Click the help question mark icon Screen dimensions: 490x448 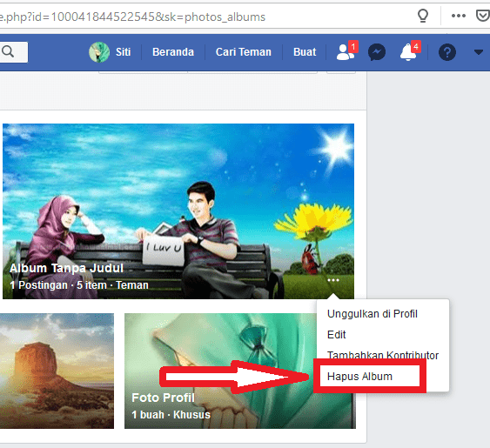pos(446,52)
